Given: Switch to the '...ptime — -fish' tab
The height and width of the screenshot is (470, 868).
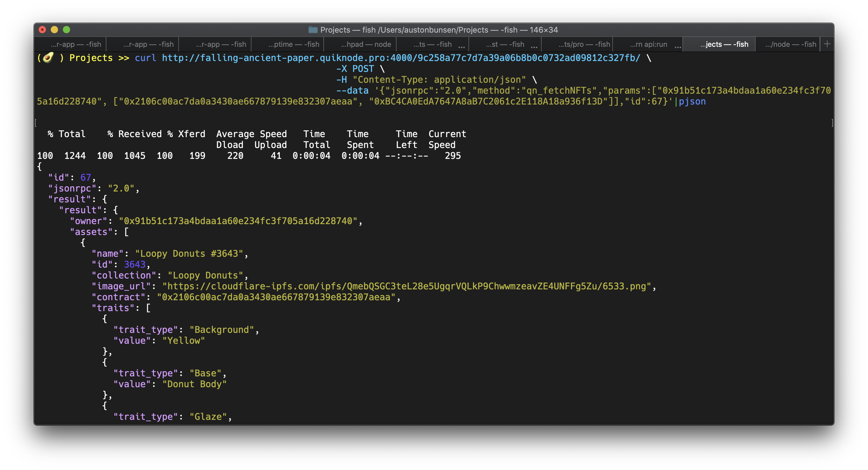Looking at the screenshot, I should click(x=287, y=44).
